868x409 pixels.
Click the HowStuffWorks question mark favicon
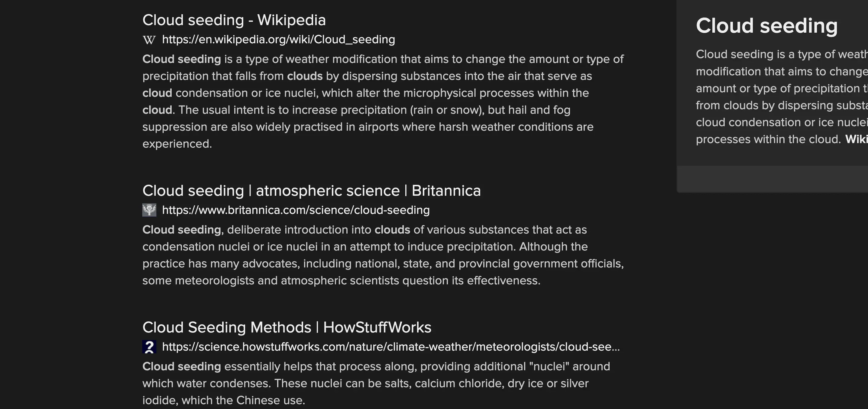coord(149,347)
